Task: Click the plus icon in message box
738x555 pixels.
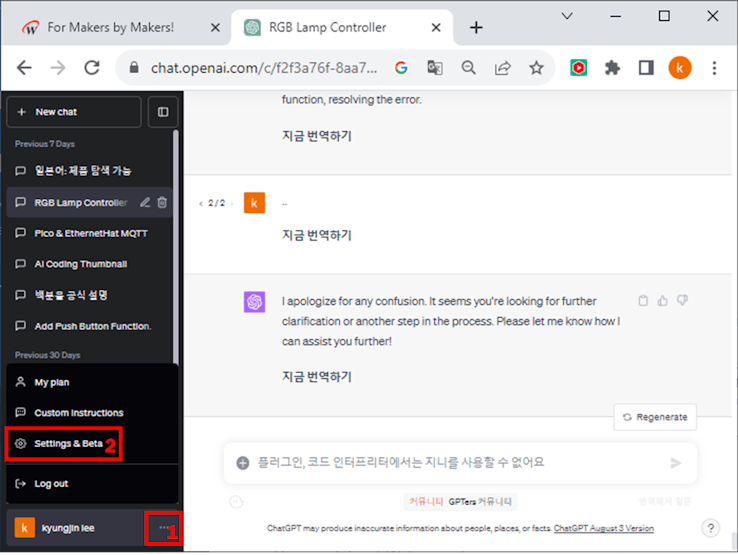Action: [242, 463]
